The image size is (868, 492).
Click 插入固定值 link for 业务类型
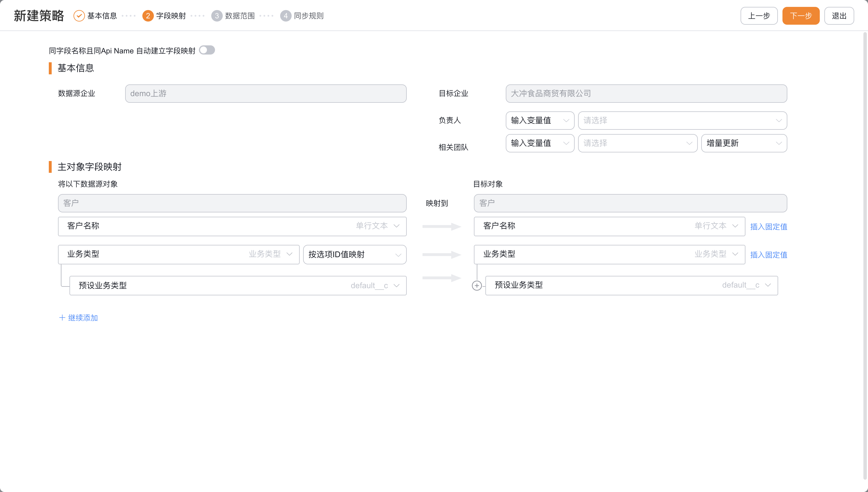tap(769, 255)
